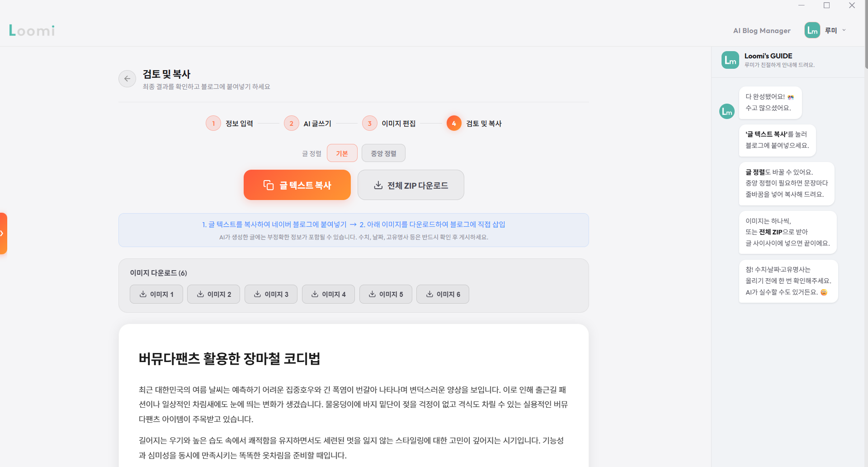This screenshot has height=467, width=868.
Task: Click the 전체 ZIP guide message bubble
Action: 788,232
